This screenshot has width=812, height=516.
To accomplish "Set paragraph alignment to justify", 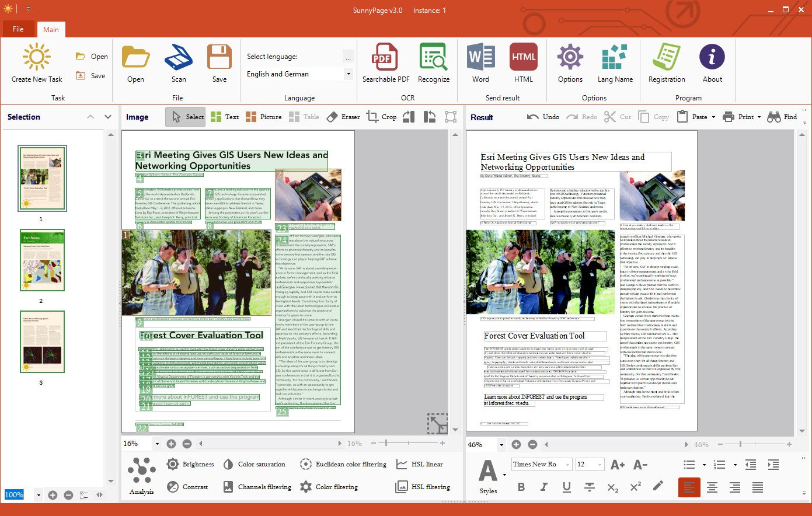I will (x=757, y=487).
